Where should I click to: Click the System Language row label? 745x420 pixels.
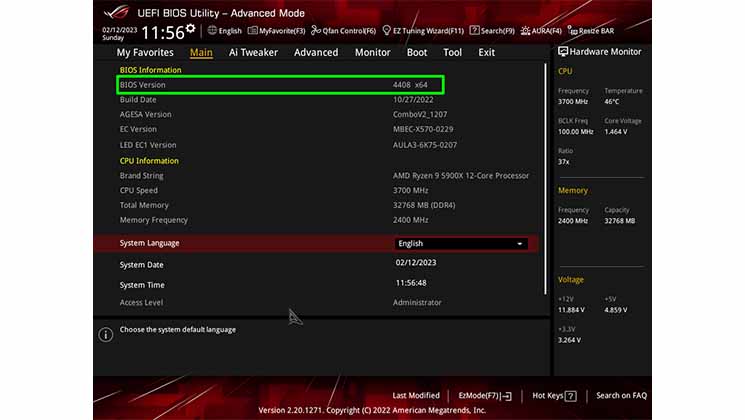point(149,243)
